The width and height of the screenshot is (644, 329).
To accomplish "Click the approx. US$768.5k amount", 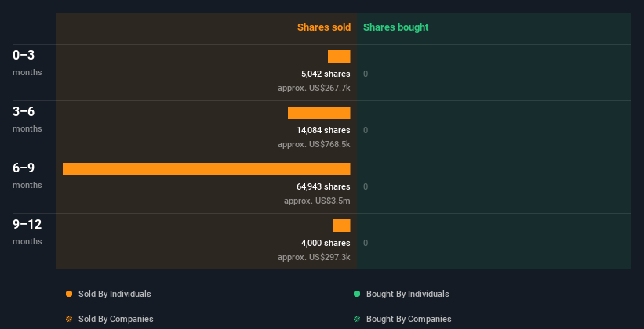I will 314,144.
